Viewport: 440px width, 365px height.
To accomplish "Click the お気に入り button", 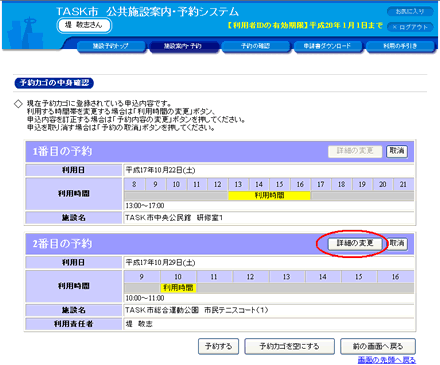I will point(410,12).
